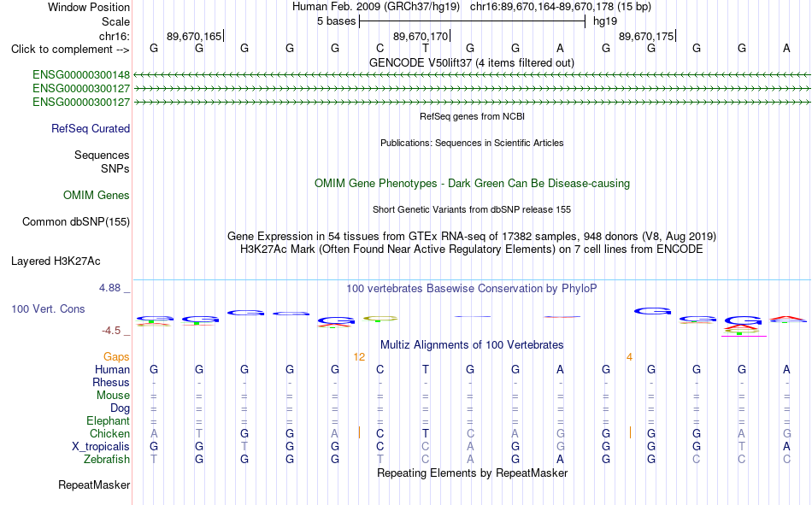The image size is (812, 505).
Task: Click the 'H3K27Ac Mark (Often Found Near...)' title
Action: 472,250
